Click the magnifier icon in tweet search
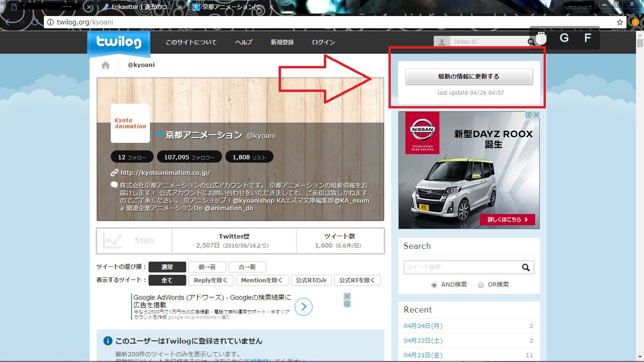This screenshot has height=362, width=644. pyautogui.click(x=526, y=268)
